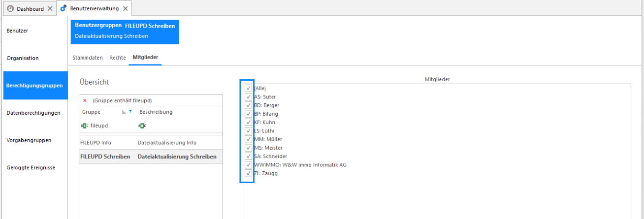Select Berechtigungsgruppen in the sidebar

(35, 86)
